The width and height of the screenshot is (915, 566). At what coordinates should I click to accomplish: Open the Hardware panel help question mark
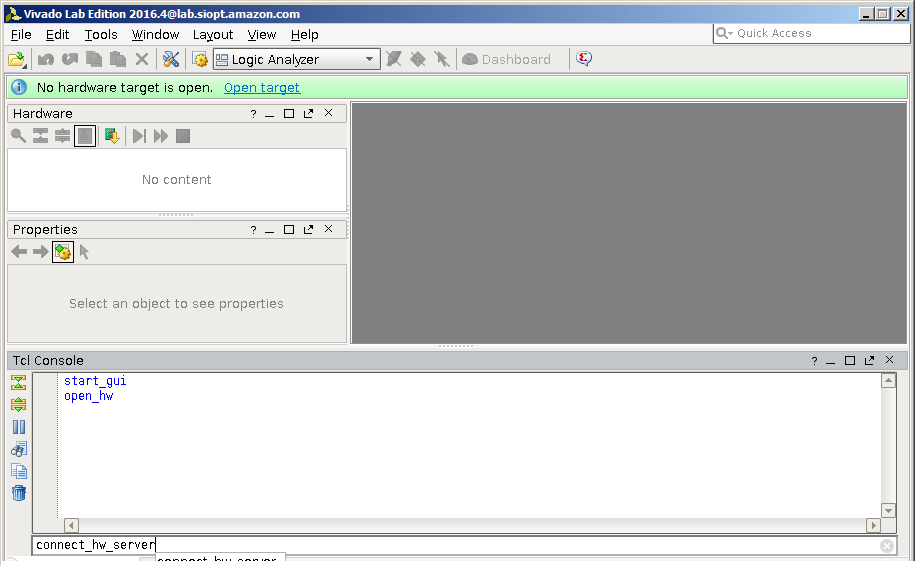point(253,114)
